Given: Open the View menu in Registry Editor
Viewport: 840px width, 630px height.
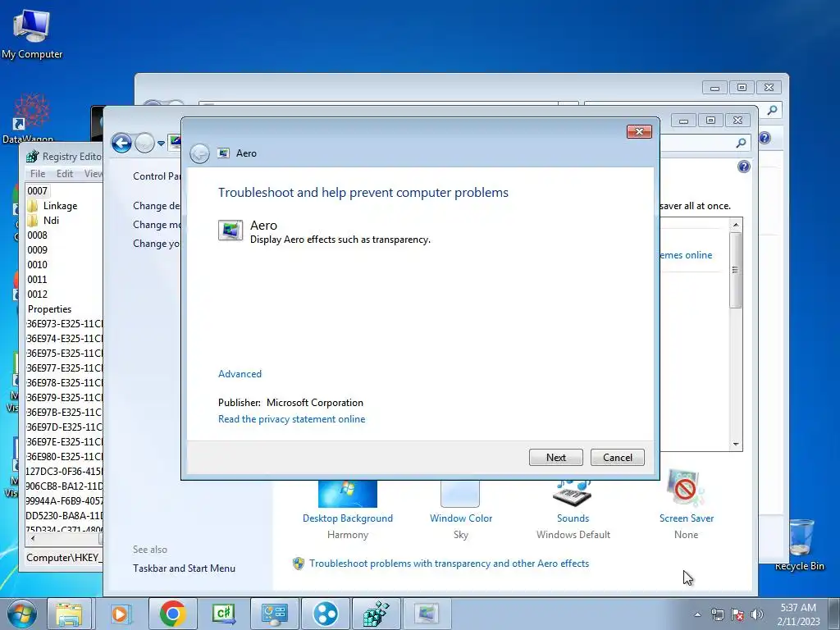Looking at the screenshot, I should 94,174.
